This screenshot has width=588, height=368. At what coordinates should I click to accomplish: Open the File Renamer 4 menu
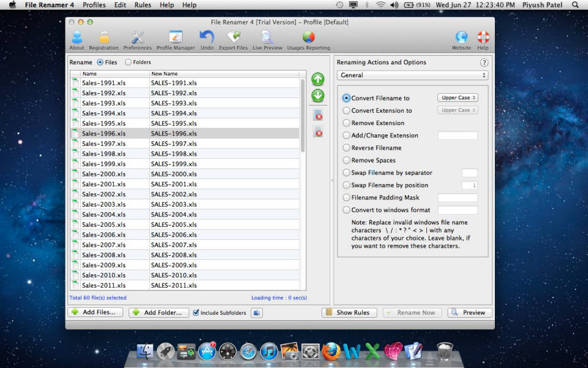pos(50,5)
